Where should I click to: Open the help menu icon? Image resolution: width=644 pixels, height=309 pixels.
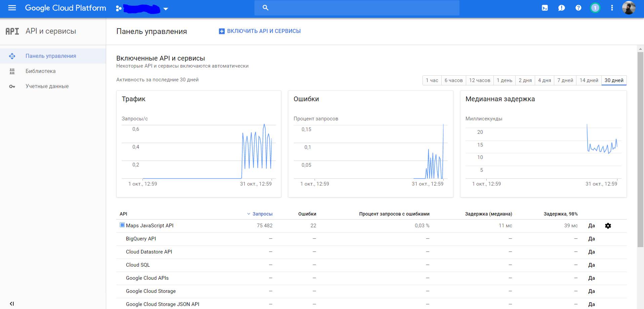[578, 8]
